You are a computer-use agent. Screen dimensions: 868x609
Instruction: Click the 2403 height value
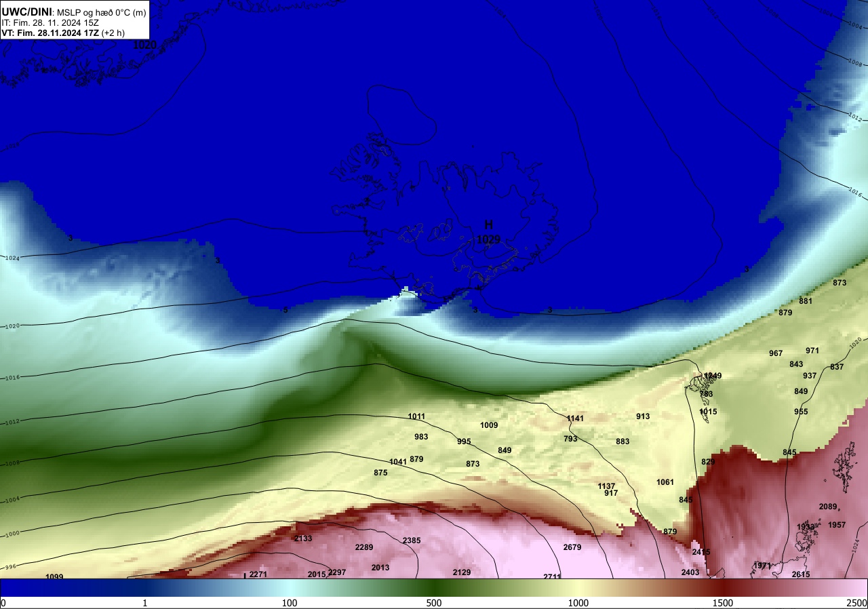690,572
